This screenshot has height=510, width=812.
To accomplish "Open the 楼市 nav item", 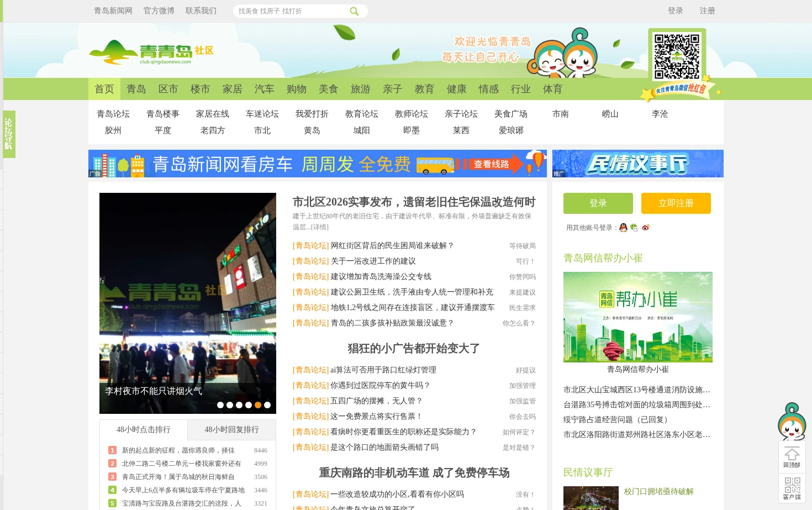I will coord(201,89).
